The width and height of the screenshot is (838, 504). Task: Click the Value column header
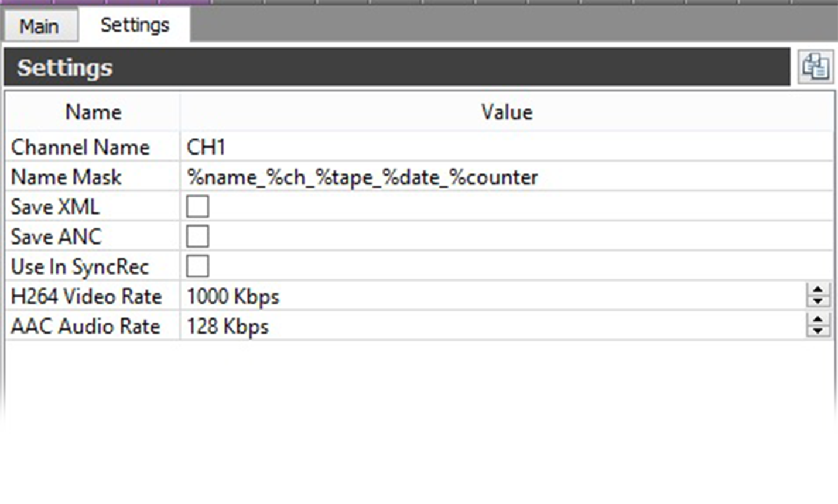coord(507,112)
